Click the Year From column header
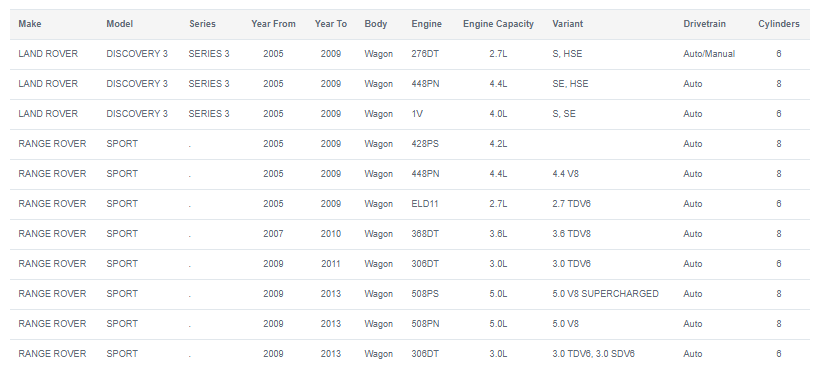821x381 pixels. point(273,24)
